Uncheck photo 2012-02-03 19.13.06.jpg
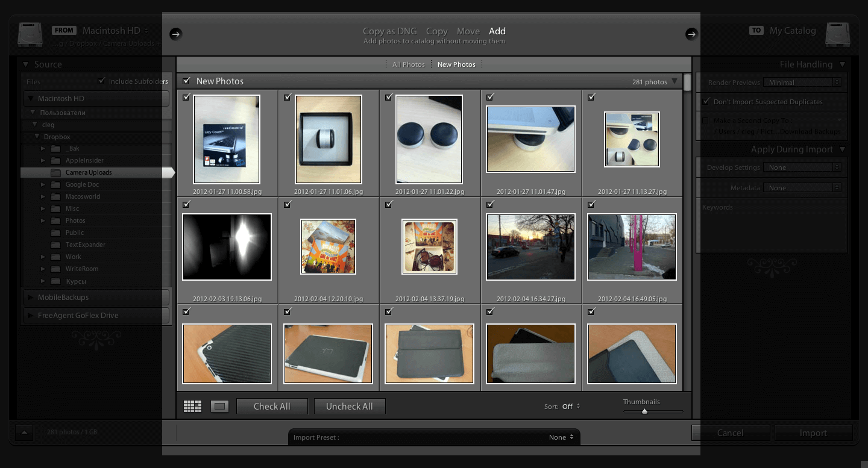The width and height of the screenshot is (868, 468). click(x=186, y=204)
